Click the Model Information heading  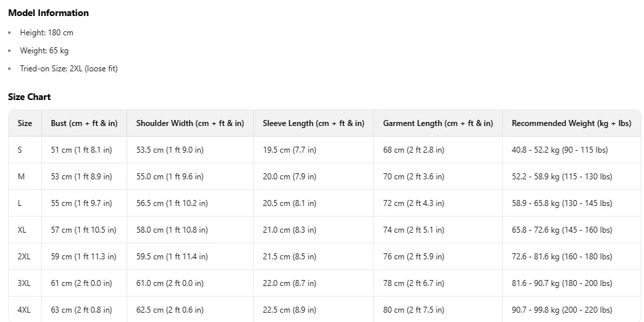[48, 13]
